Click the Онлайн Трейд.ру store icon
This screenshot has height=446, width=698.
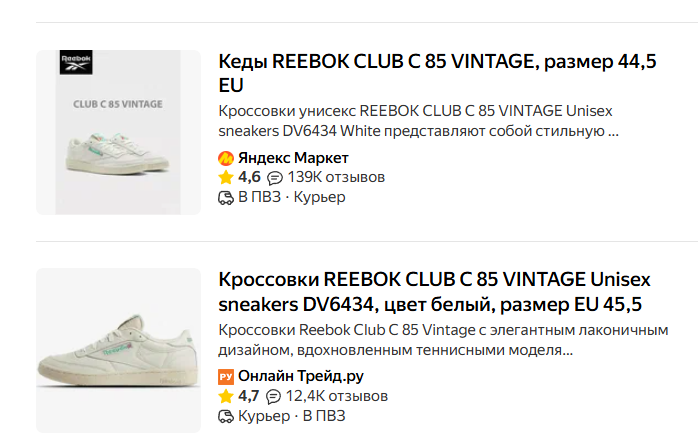[226, 377]
